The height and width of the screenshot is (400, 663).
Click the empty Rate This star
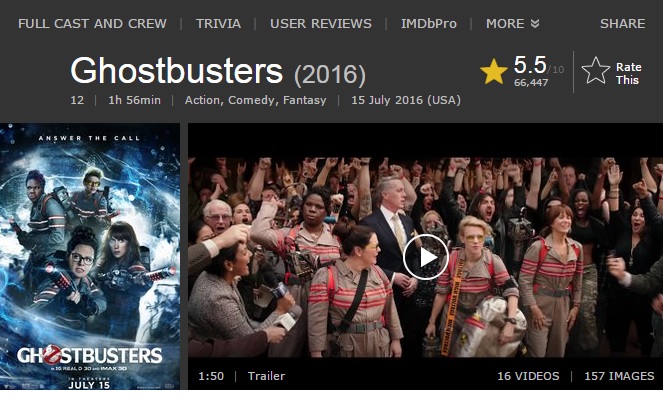pyautogui.click(x=595, y=71)
